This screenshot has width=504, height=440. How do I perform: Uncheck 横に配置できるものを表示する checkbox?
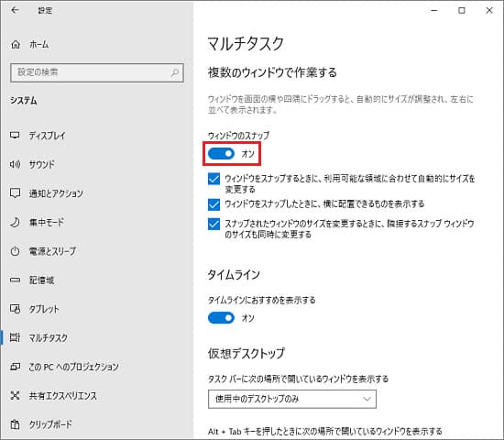[x=214, y=204]
